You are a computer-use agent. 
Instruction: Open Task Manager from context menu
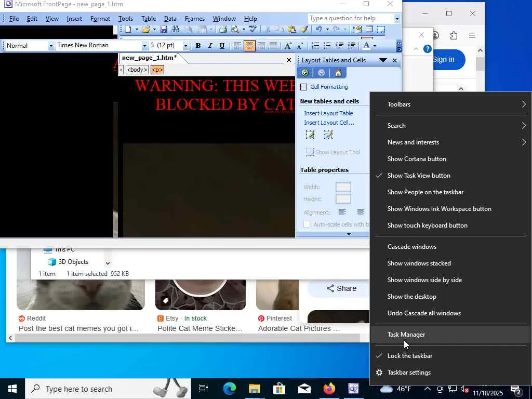point(450,335)
